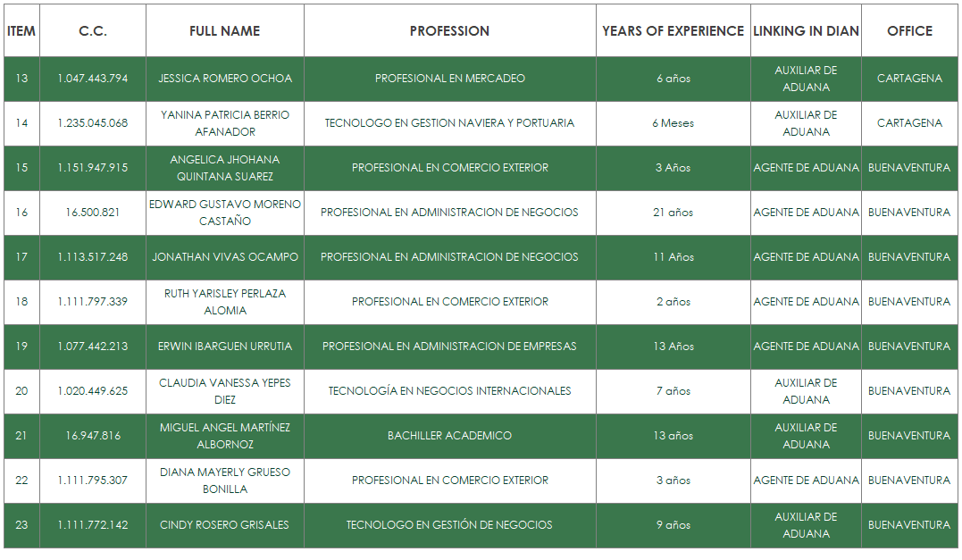Image resolution: width=962 pixels, height=560 pixels.
Task: Select the ITEM column header
Action: click(21, 30)
